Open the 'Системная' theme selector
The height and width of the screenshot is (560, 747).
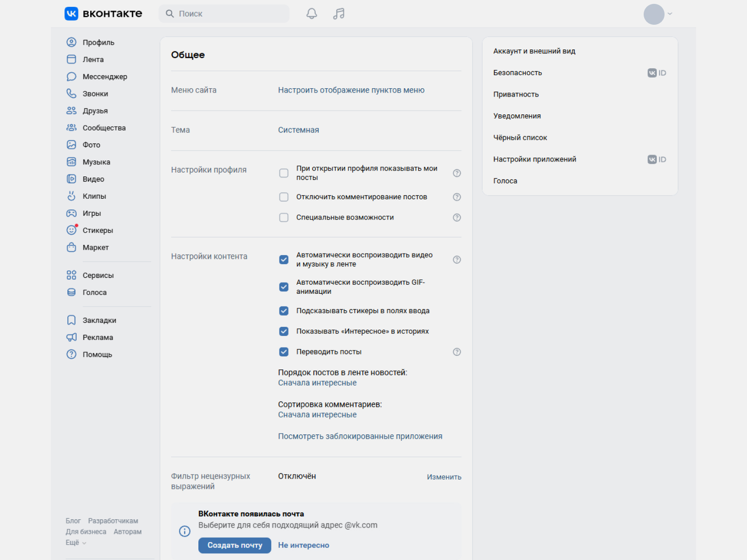pos(298,130)
